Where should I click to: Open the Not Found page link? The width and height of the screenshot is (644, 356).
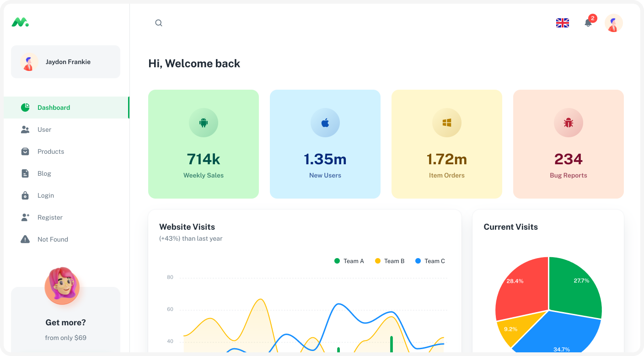click(x=53, y=239)
